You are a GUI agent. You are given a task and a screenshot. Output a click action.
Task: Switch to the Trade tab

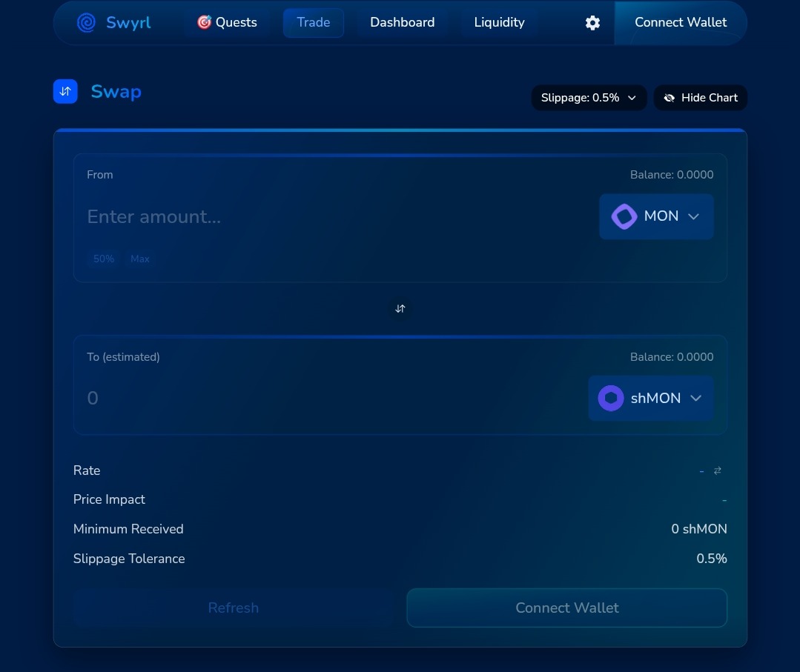point(314,22)
